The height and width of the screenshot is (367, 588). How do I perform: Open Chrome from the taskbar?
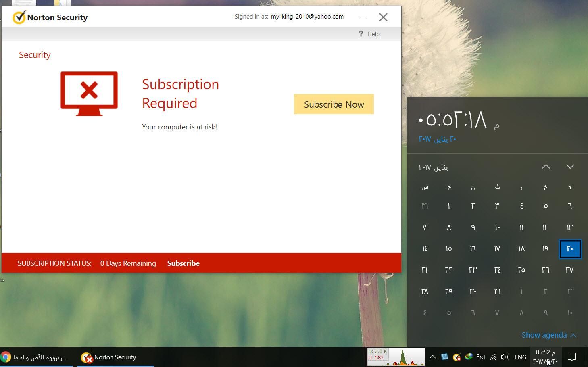pyautogui.click(x=36, y=357)
